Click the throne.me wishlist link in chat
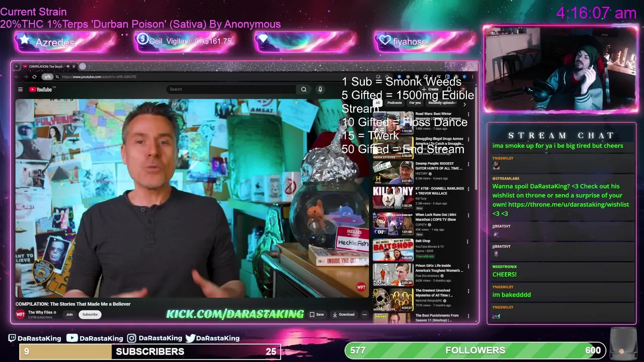Image resolution: width=644 pixels, height=362 pixels. pyautogui.click(x=569, y=205)
